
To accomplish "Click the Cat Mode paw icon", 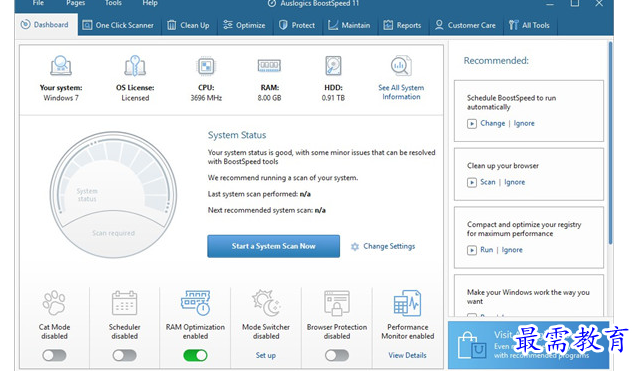I will pyautogui.click(x=54, y=303).
